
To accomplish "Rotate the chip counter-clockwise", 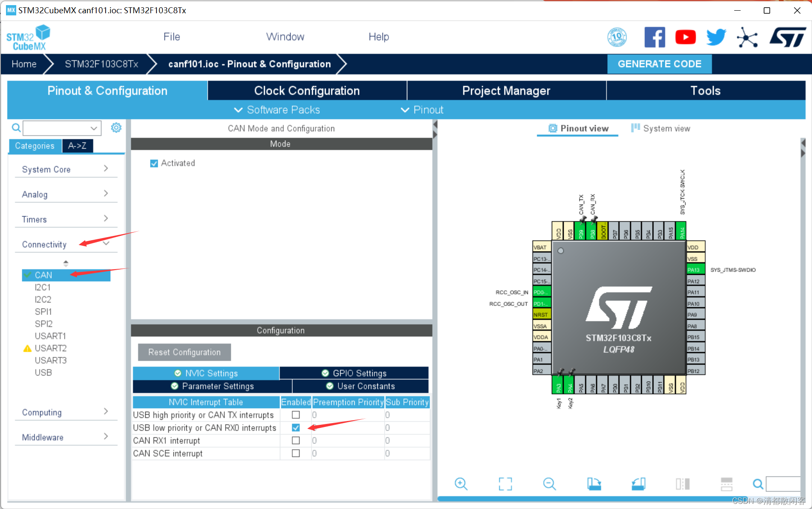I will (638, 484).
